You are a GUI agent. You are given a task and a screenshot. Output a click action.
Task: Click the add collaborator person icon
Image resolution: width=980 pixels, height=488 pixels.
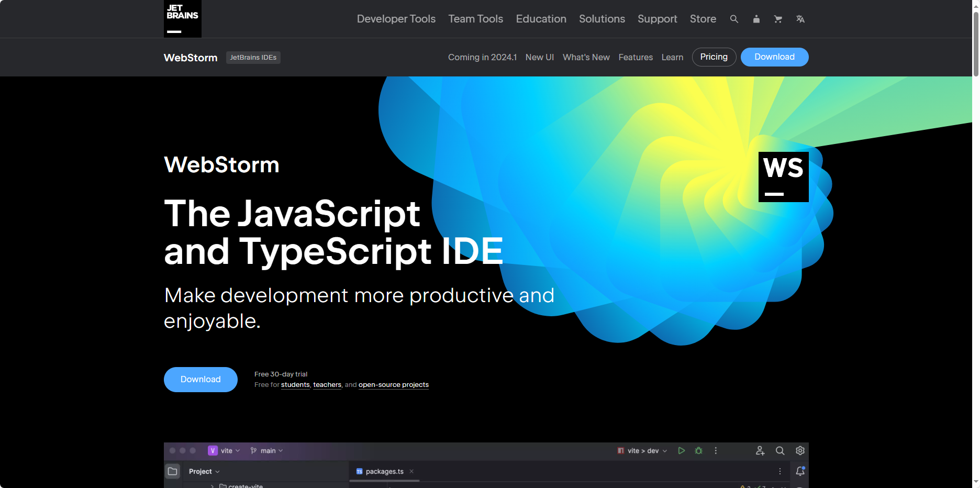pos(760,450)
